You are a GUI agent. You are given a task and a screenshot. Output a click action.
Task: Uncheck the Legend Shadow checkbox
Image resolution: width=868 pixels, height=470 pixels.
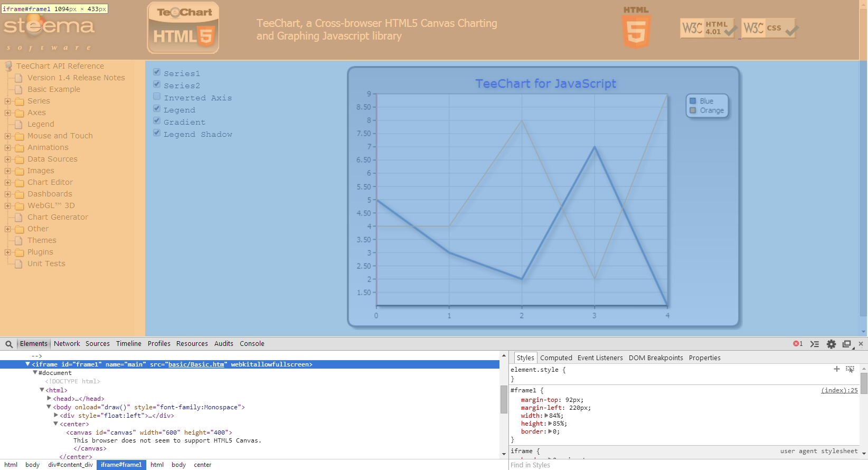(x=157, y=133)
